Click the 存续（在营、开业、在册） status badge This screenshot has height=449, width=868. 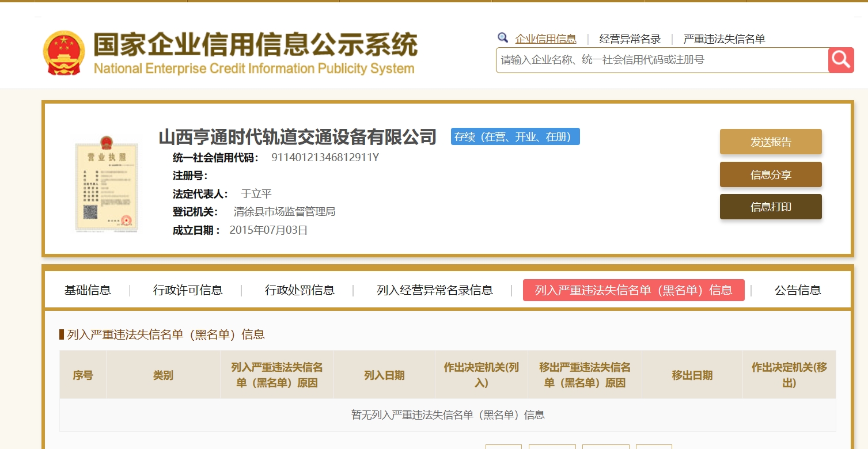click(x=516, y=136)
